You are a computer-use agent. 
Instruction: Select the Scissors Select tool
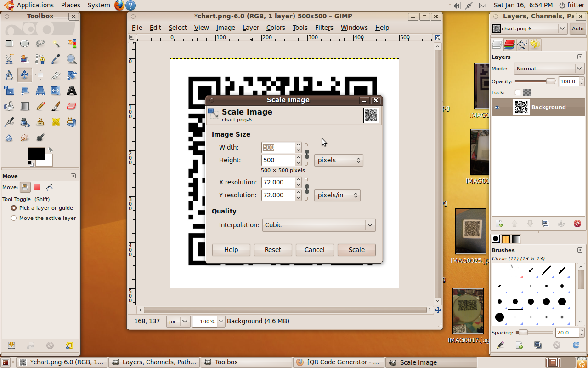[9, 59]
